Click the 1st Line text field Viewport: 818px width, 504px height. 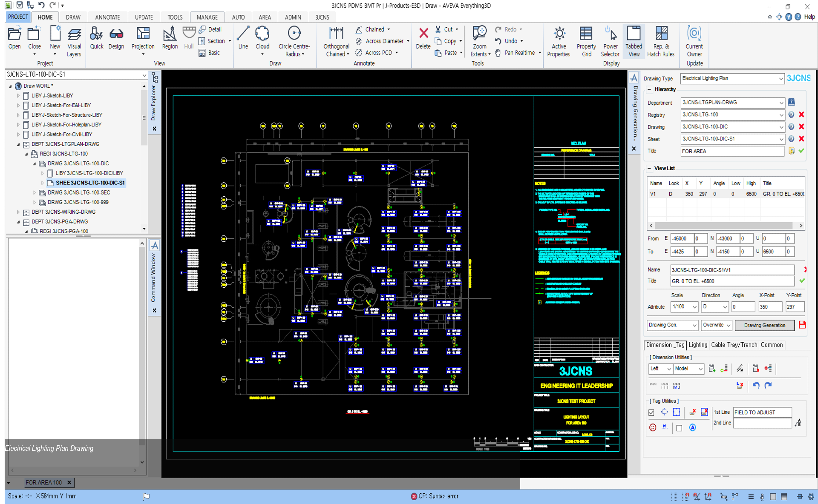[762, 412]
